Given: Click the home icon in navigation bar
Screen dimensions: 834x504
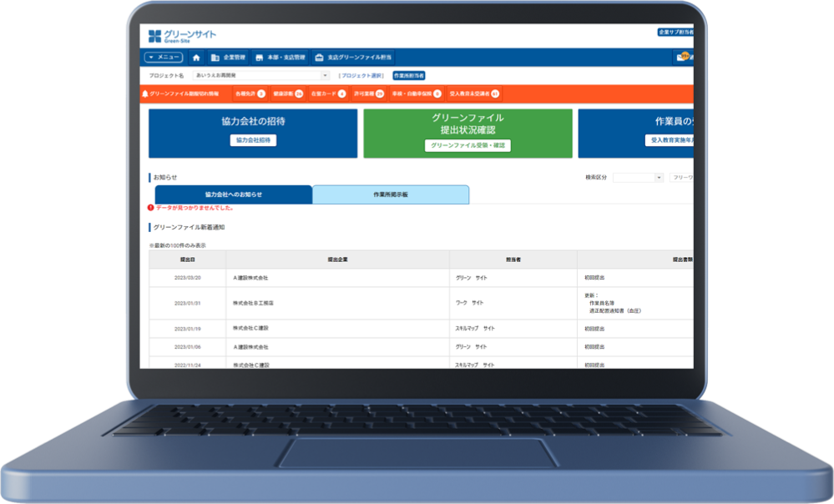Looking at the screenshot, I should (196, 58).
